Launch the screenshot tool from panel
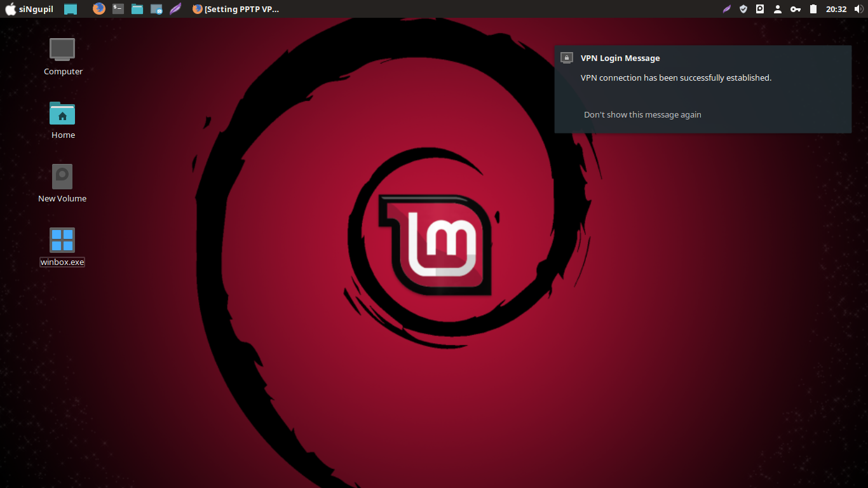 (156, 9)
